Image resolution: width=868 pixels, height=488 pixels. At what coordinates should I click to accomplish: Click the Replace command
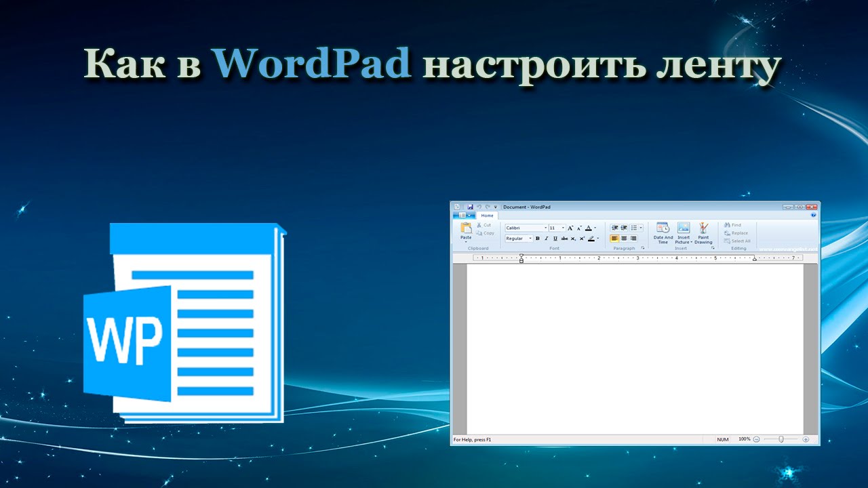click(736, 233)
